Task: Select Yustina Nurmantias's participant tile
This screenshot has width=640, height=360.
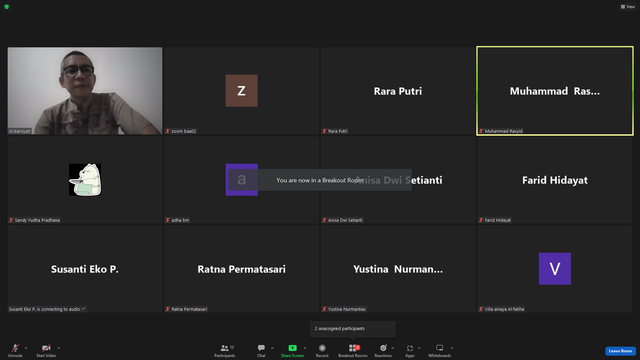Action: click(398, 269)
